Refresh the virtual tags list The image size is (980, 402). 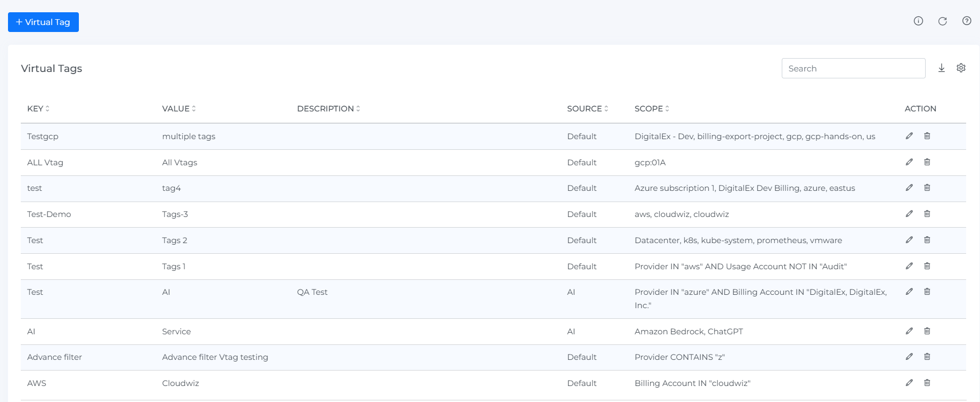(x=942, y=21)
